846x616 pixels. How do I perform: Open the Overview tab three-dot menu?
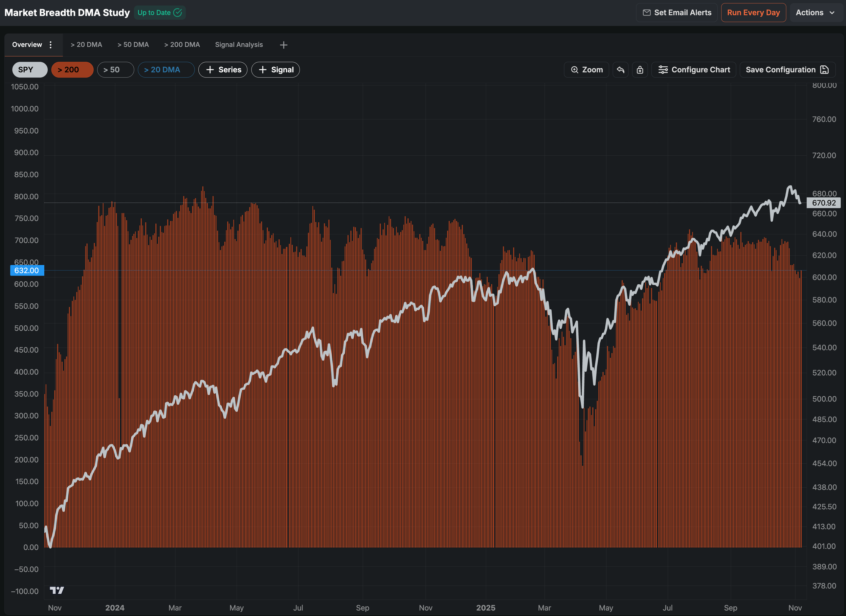[x=51, y=45]
